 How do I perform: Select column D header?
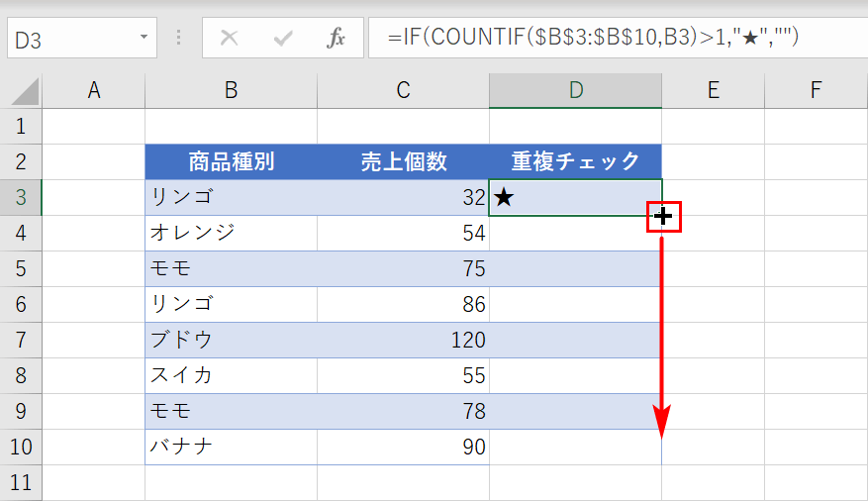click(575, 91)
